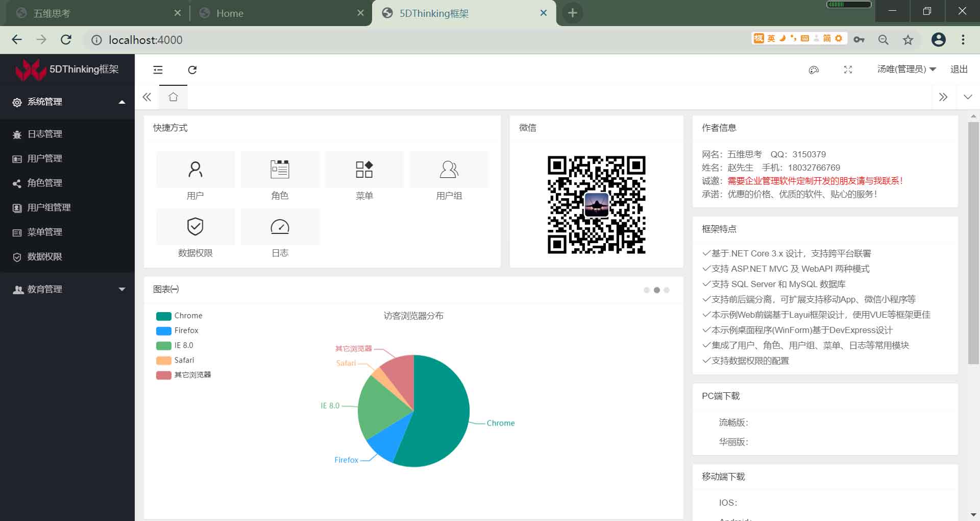Click the red 需要企业管理软件定制开发 text
The height and width of the screenshot is (521, 980).
click(815, 181)
